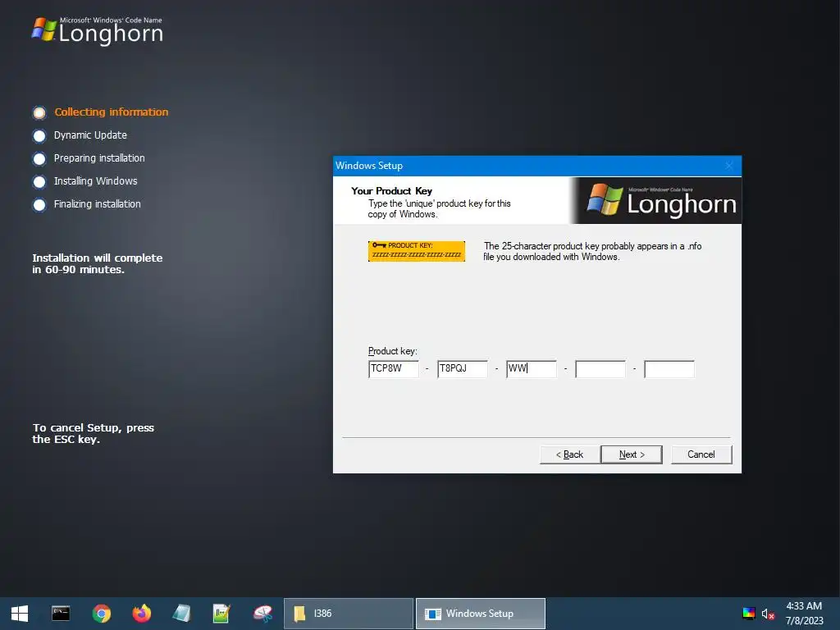Screen dimensions: 840x630
Task: Click the 'Finalizing installation' step label
Action: [x=98, y=204]
